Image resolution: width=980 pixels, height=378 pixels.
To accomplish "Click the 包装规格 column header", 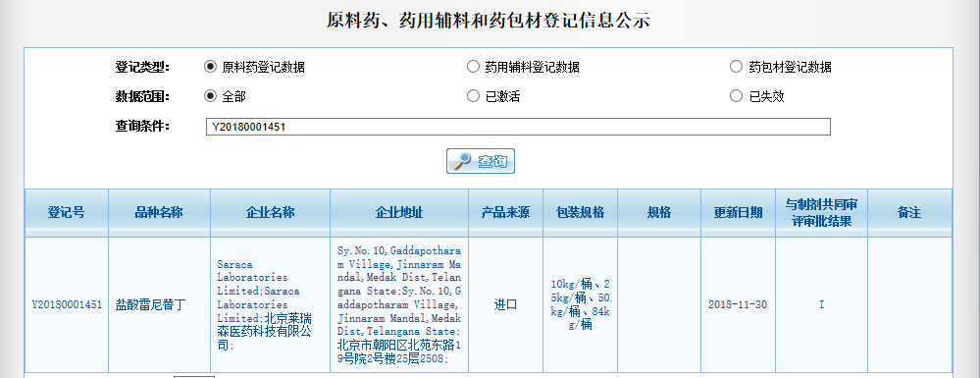I will [581, 213].
